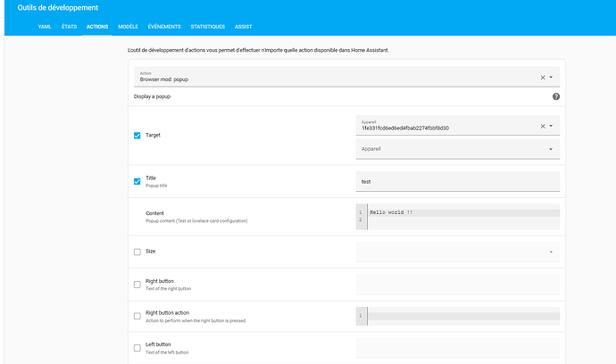Uncheck the Target checkbox

137,136
